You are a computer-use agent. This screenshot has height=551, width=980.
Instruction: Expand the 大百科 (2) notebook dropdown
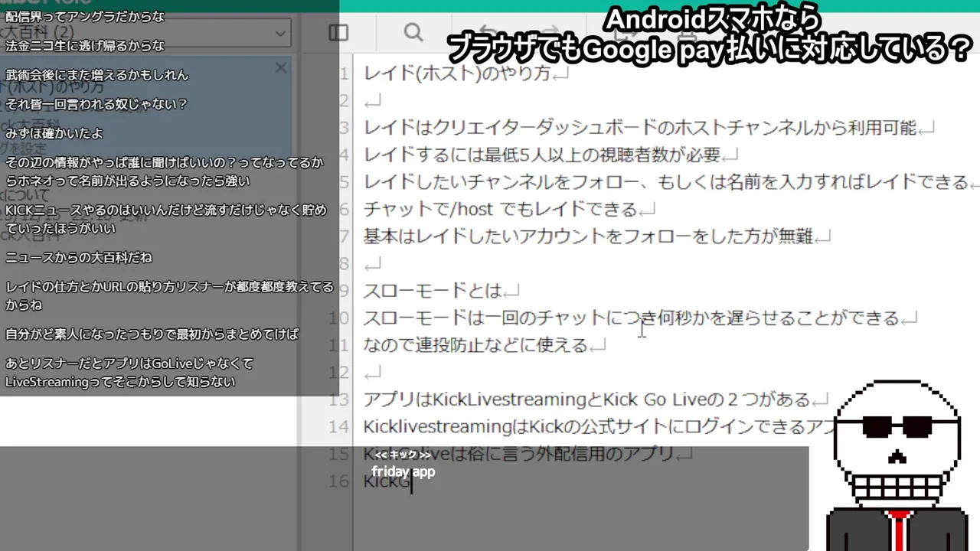pos(145,33)
